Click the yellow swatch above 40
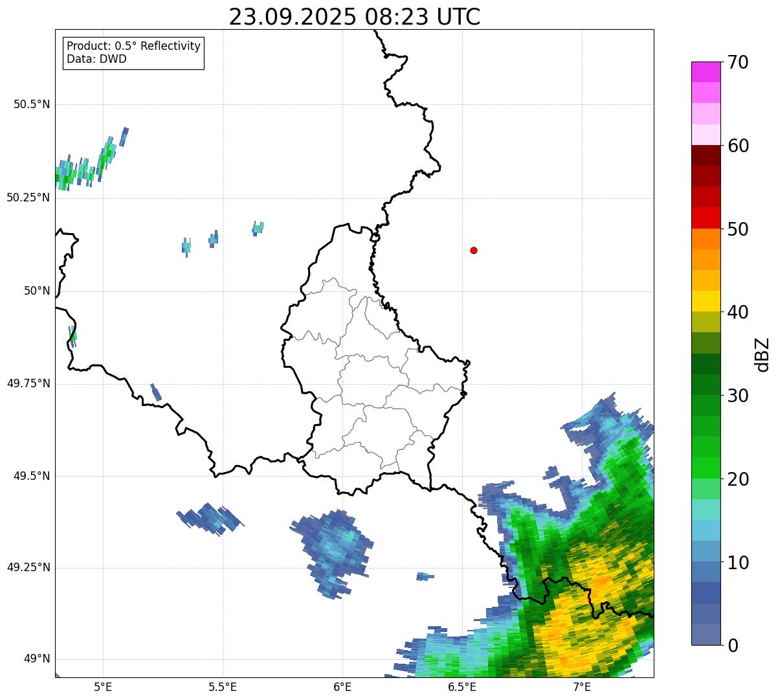778x700 pixels. pos(705,301)
